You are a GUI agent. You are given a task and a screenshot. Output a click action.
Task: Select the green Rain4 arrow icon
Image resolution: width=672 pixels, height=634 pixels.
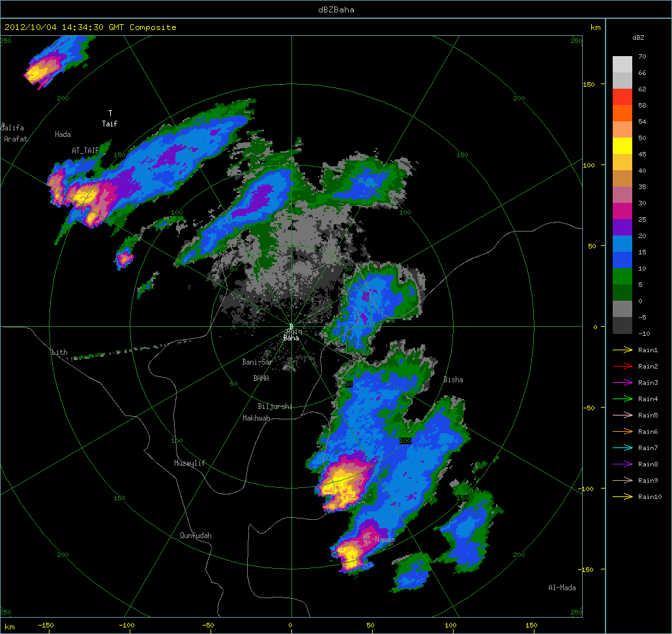click(x=623, y=399)
